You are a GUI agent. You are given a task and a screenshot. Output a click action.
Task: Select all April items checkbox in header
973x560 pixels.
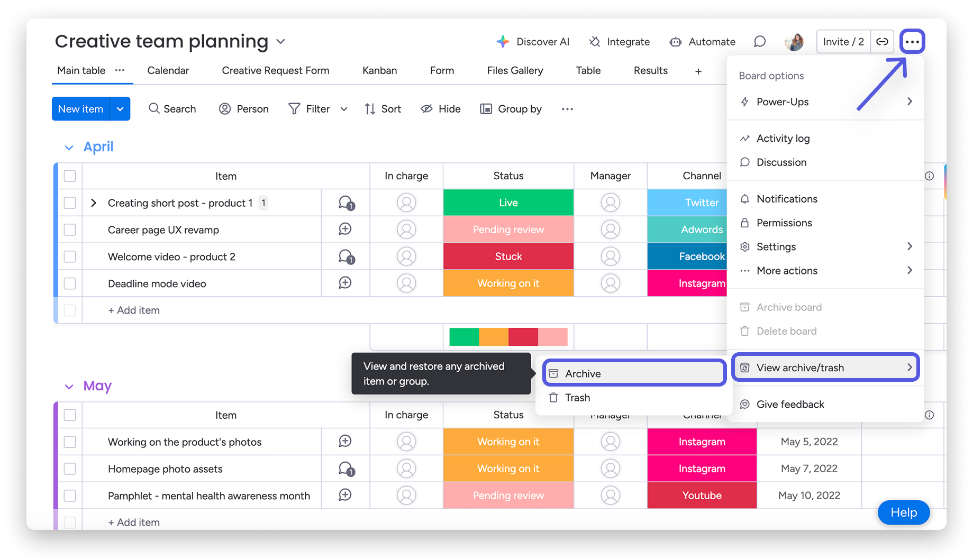pyautogui.click(x=70, y=176)
